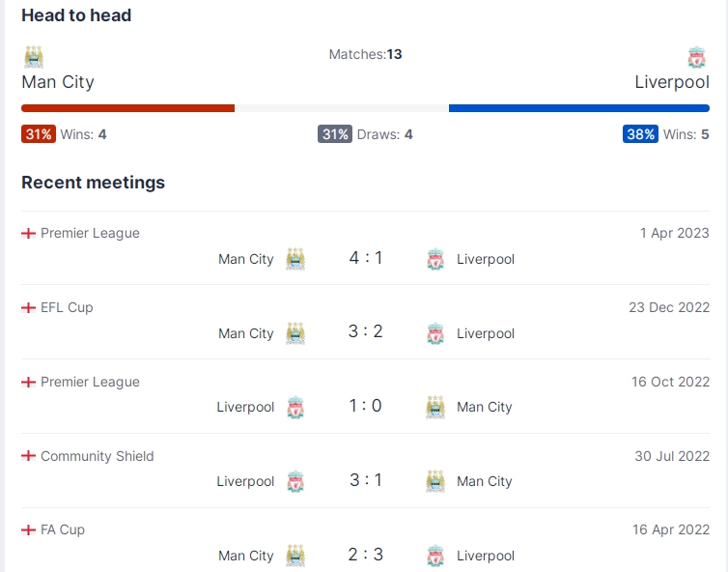Click Man City crest in 4:1 match
This screenshot has height=572, width=728.
point(295,259)
